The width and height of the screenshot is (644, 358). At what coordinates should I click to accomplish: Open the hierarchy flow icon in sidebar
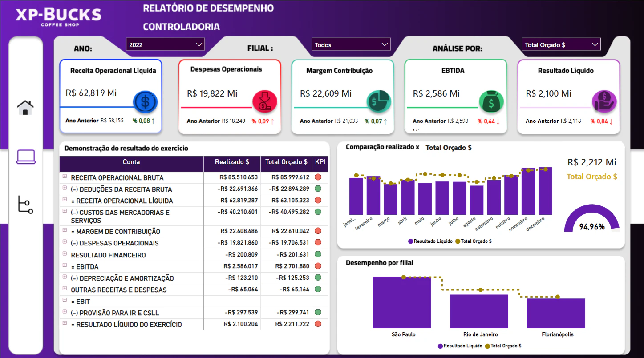25,205
